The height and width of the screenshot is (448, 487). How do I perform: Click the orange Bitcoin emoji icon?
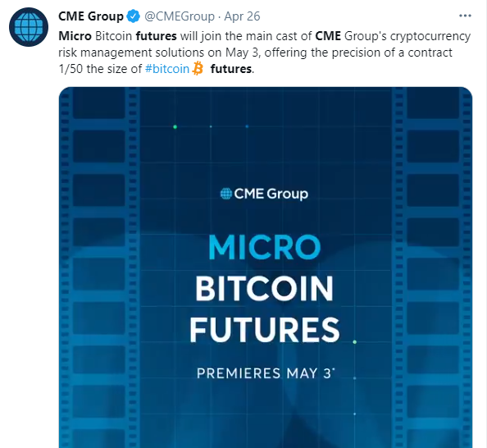tap(198, 68)
